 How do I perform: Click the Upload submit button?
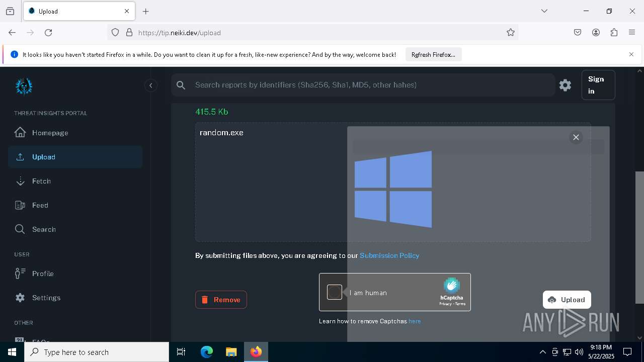(567, 300)
